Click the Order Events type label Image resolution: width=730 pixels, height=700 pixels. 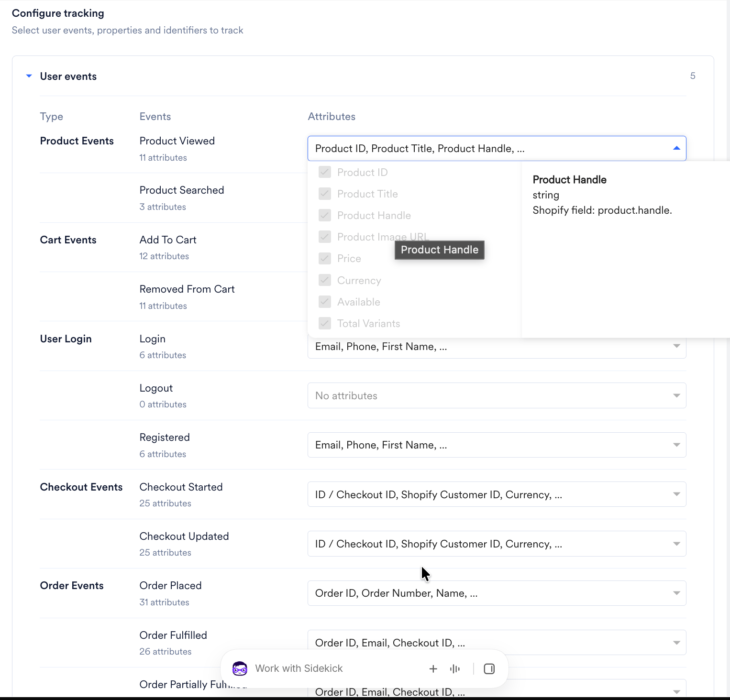click(x=72, y=586)
